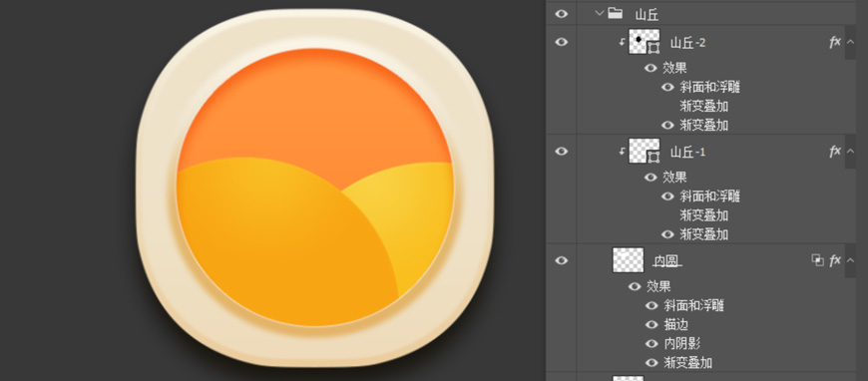The width and height of the screenshot is (868, 381).
Task: Toggle visibility of layer 山丘-2
Action: (562, 42)
